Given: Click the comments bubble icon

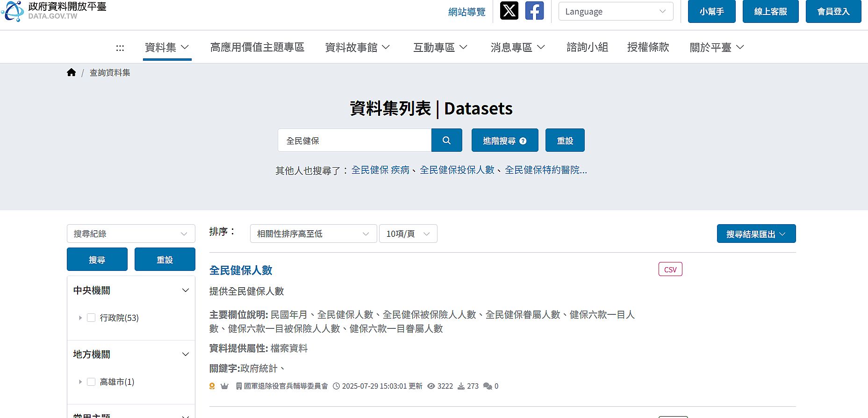Looking at the screenshot, I should (488, 386).
